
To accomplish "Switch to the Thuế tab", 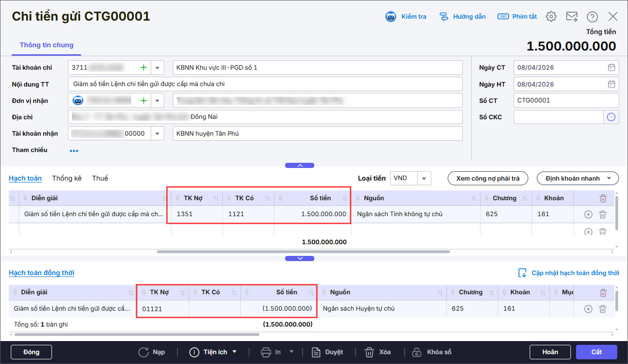I will [100, 178].
